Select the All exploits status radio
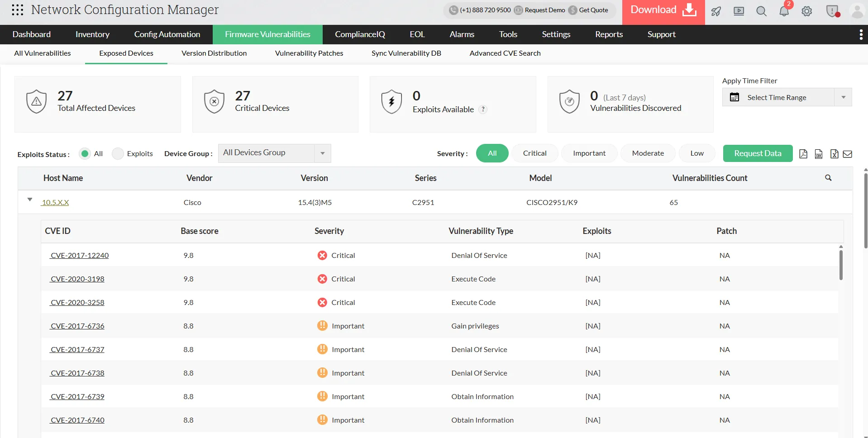Viewport: 868px width, 438px height. (85, 154)
